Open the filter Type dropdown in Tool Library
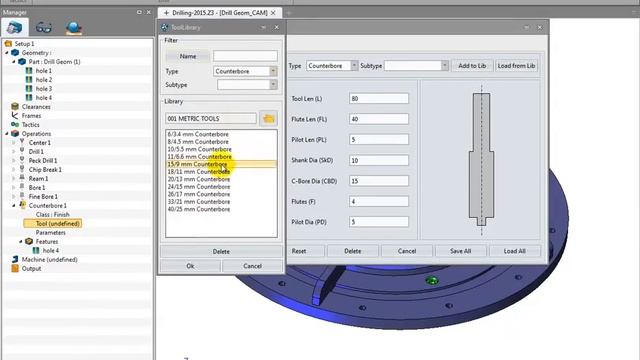640x360 pixels. (x=273, y=71)
